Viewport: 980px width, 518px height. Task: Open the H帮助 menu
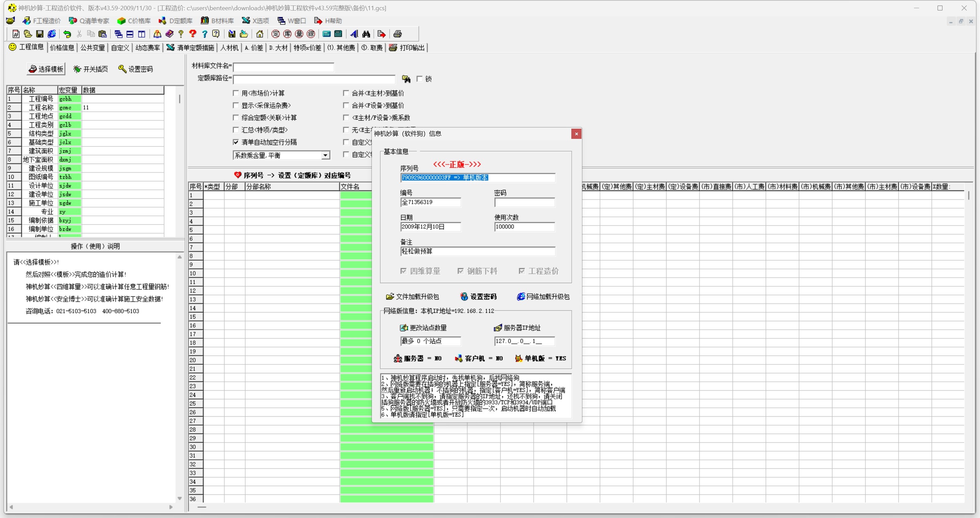(x=328, y=20)
